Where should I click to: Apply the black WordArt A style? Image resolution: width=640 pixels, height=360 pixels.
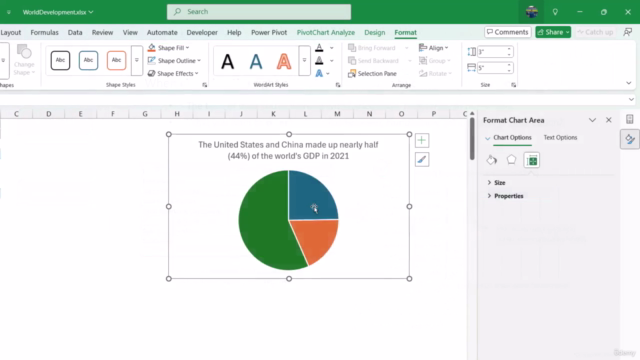[x=227, y=62]
